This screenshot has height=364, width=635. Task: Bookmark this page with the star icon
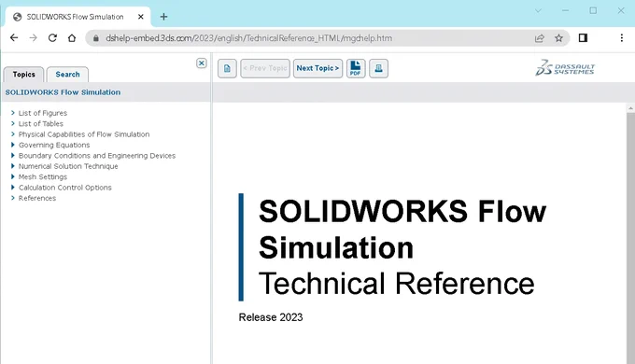tap(558, 38)
